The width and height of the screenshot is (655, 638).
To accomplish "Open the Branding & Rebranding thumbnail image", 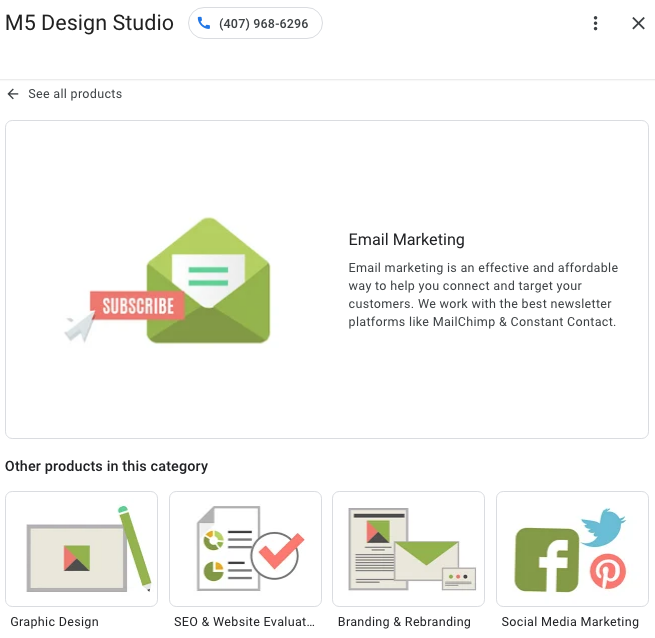I will (409, 549).
